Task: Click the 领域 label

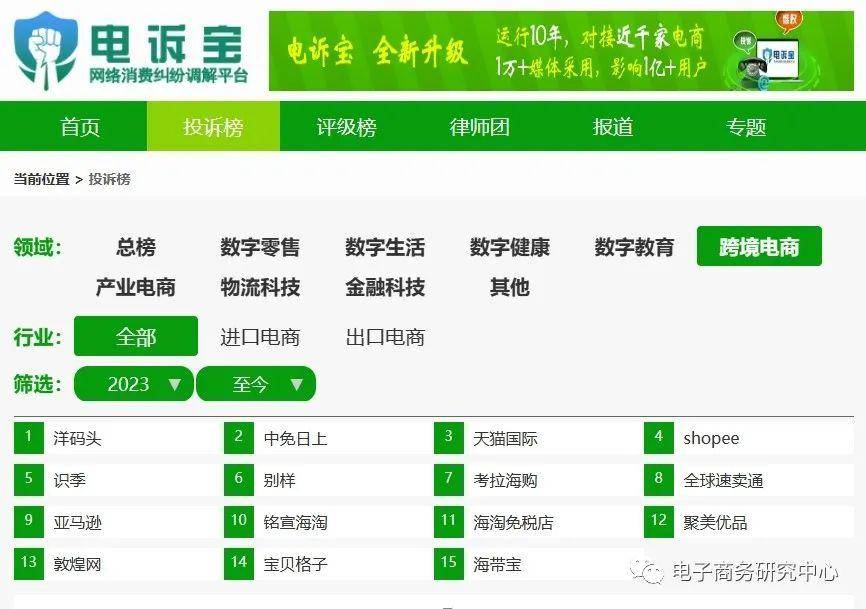Action: coord(37,247)
